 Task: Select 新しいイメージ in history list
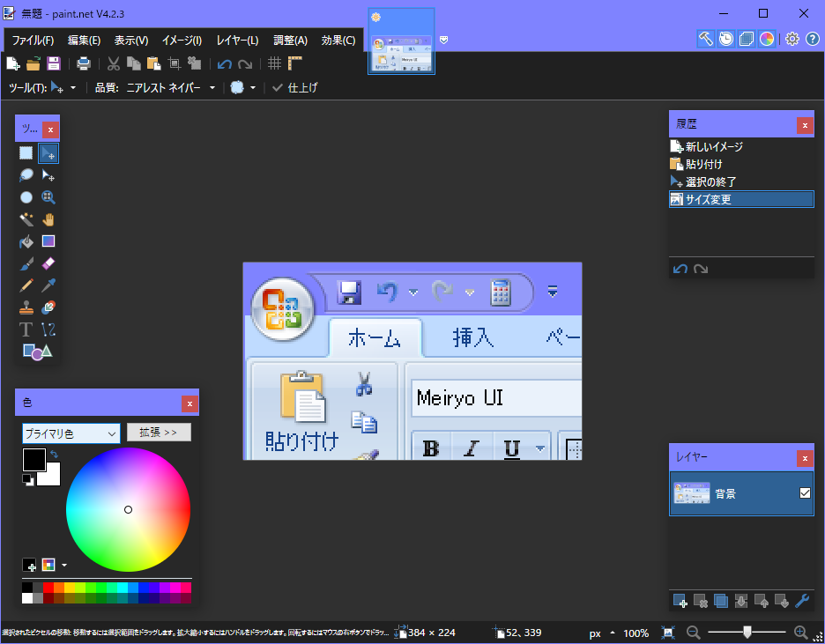(741, 146)
